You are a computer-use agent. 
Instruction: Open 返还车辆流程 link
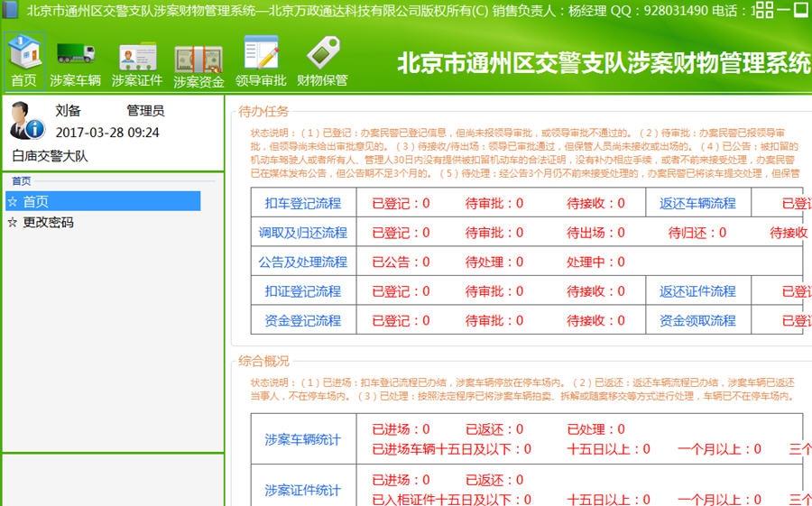click(x=697, y=204)
